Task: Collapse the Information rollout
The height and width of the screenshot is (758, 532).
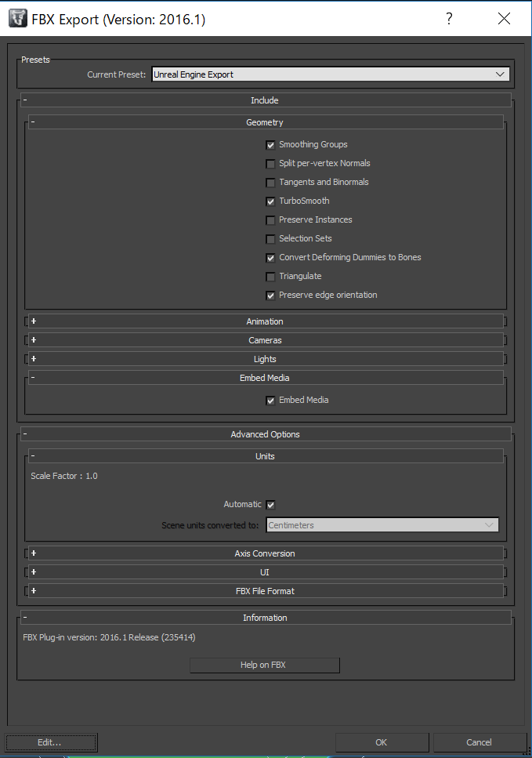Action: pos(266,618)
